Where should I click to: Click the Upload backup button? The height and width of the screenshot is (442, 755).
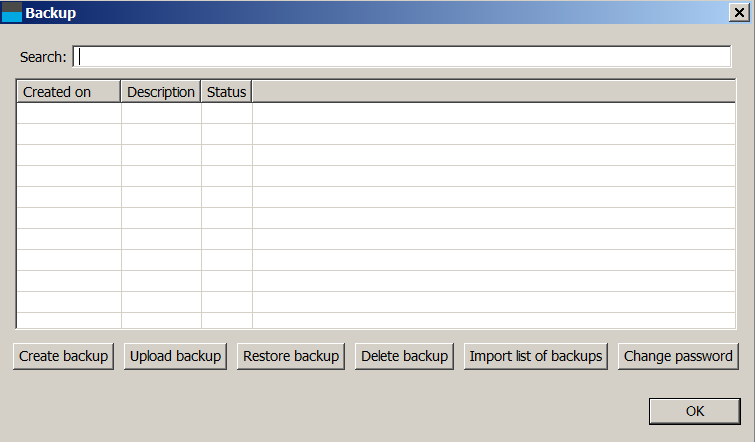(x=175, y=356)
